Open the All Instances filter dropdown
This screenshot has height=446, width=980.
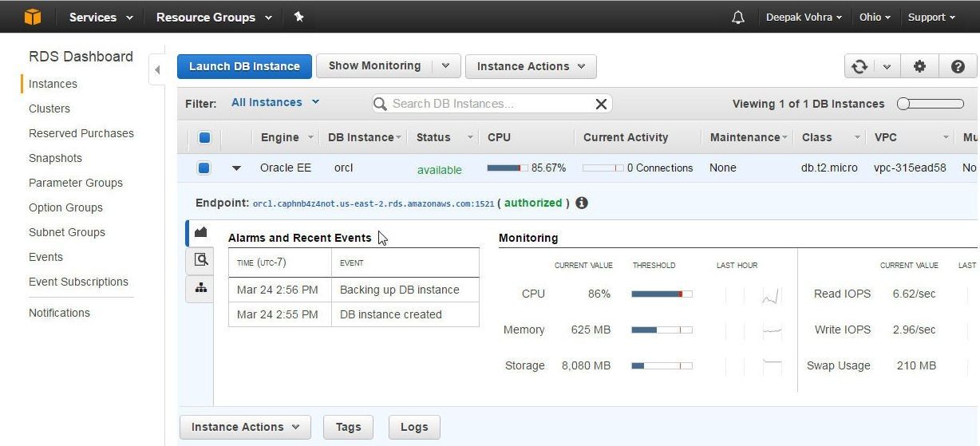tap(275, 102)
